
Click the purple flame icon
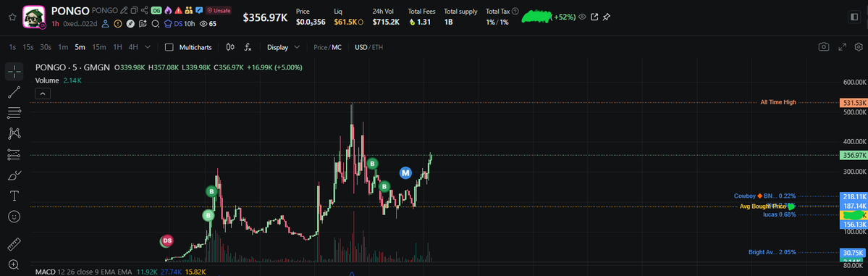pyautogui.click(x=168, y=11)
